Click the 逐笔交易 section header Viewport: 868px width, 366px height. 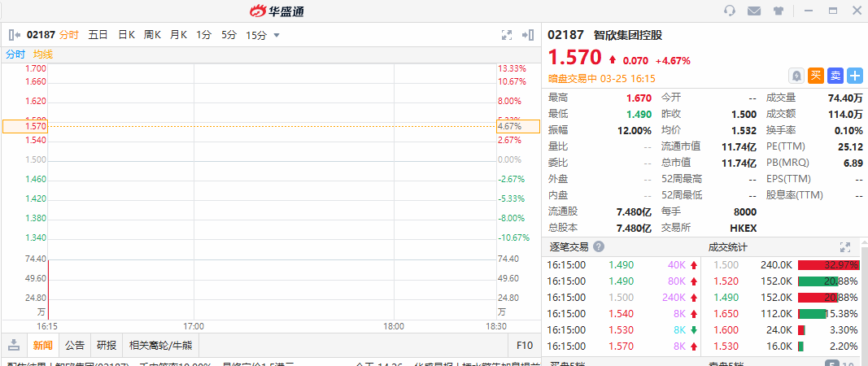(569, 247)
